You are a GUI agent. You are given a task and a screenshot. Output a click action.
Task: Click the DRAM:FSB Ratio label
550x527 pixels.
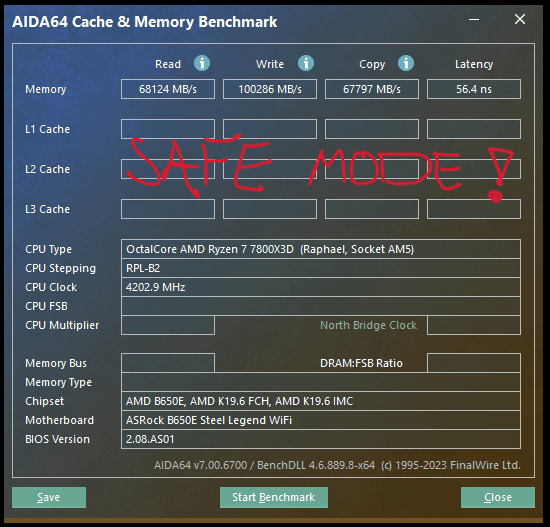tap(361, 363)
